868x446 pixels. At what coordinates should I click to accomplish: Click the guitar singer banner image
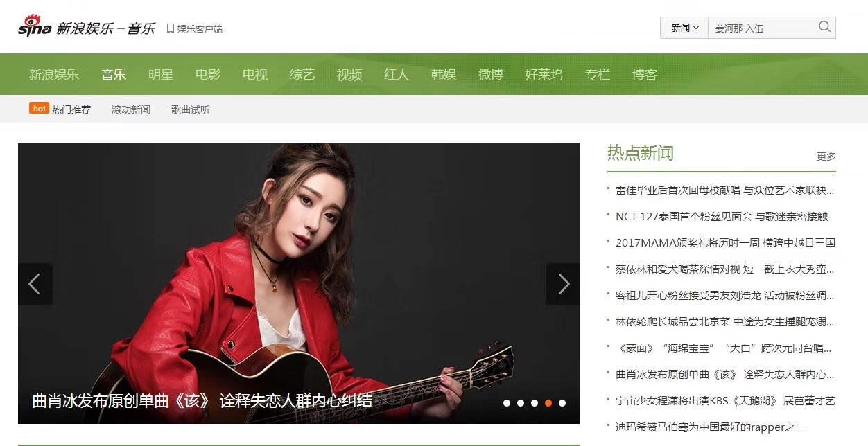[299, 283]
